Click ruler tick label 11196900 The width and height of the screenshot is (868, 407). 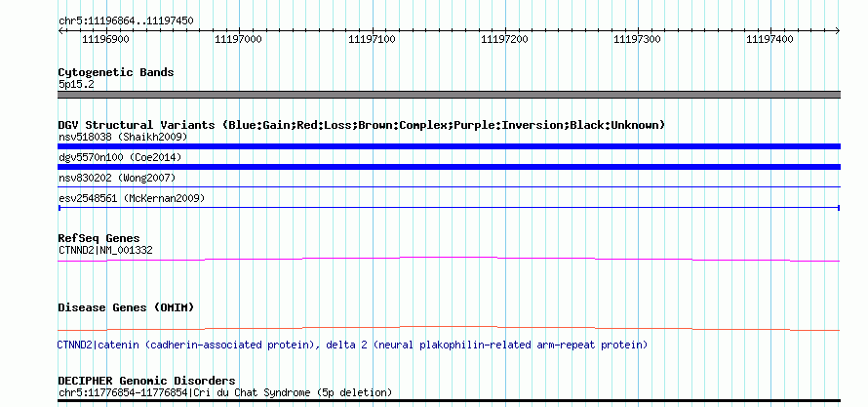pyautogui.click(x=105, y=39)
